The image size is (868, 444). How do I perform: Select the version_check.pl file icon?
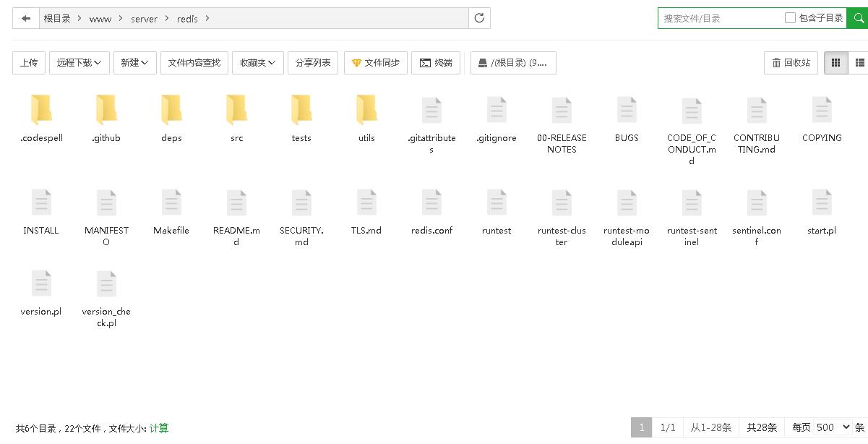(106, 283)
